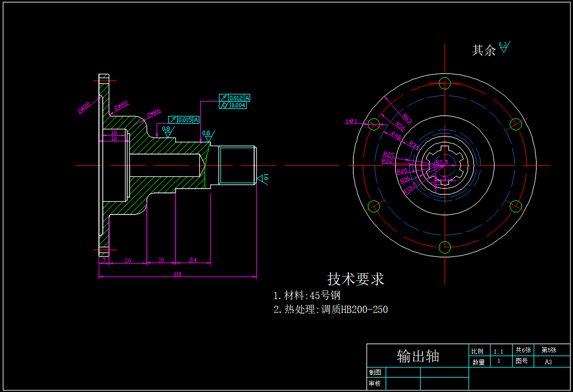Select the R48 radius dimension label
Viewport: 573px width, 392px height.
click(396, 136)
